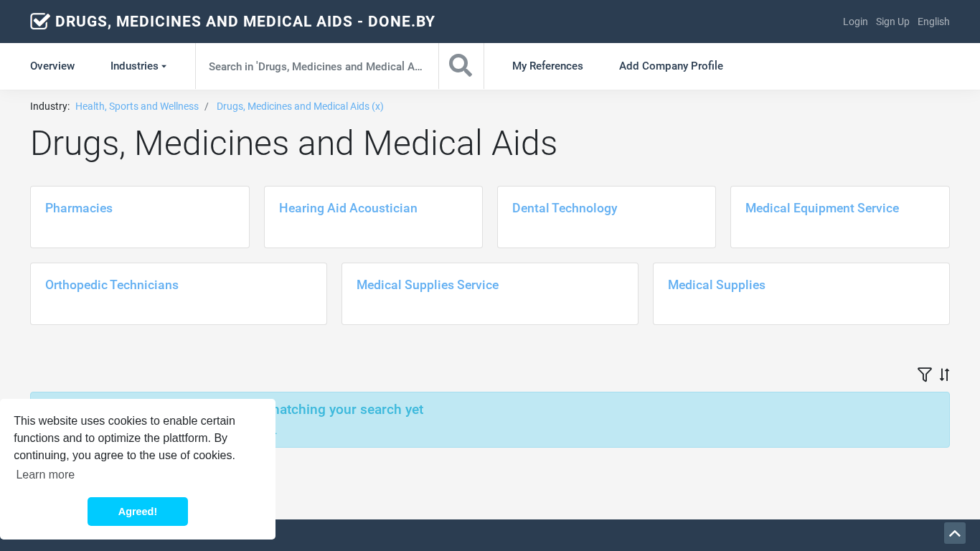This screenshot has height=551, width=980.
Task: Remove the Drugs, Medicines and Medical Aids filter
Action: 300,106
